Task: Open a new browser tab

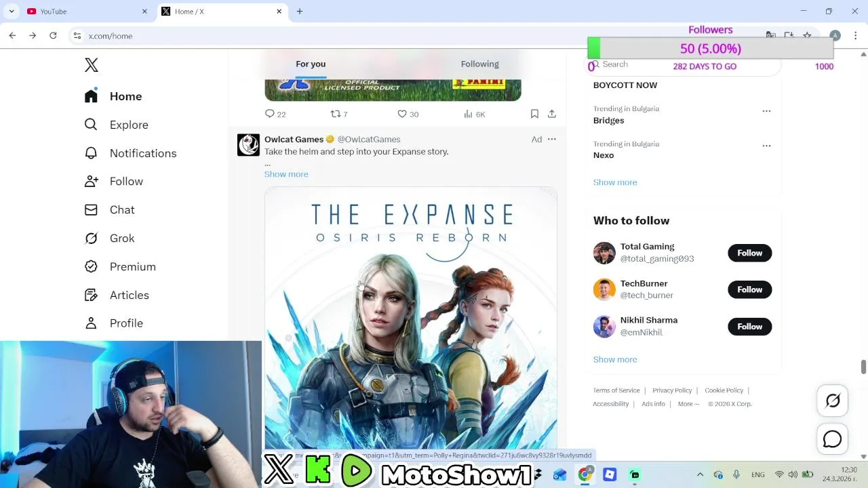Action: pos(300,12)
